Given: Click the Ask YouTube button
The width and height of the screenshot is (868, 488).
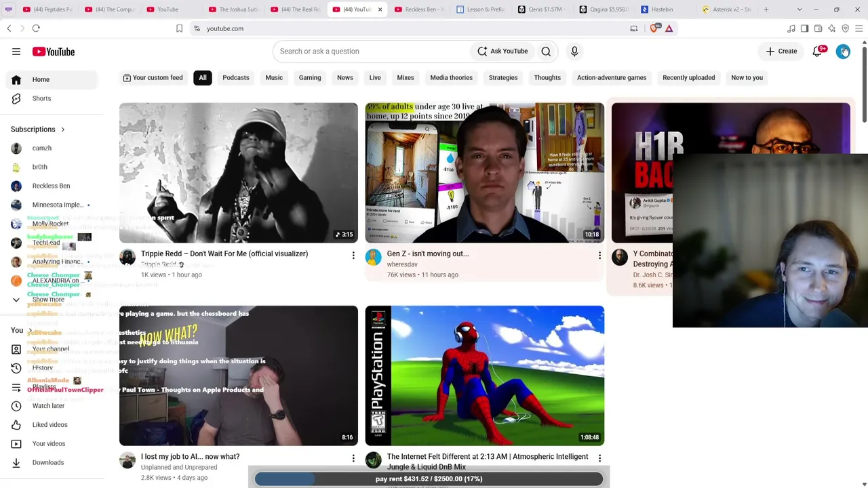Looking at the screenshot, I should [502, 52].
